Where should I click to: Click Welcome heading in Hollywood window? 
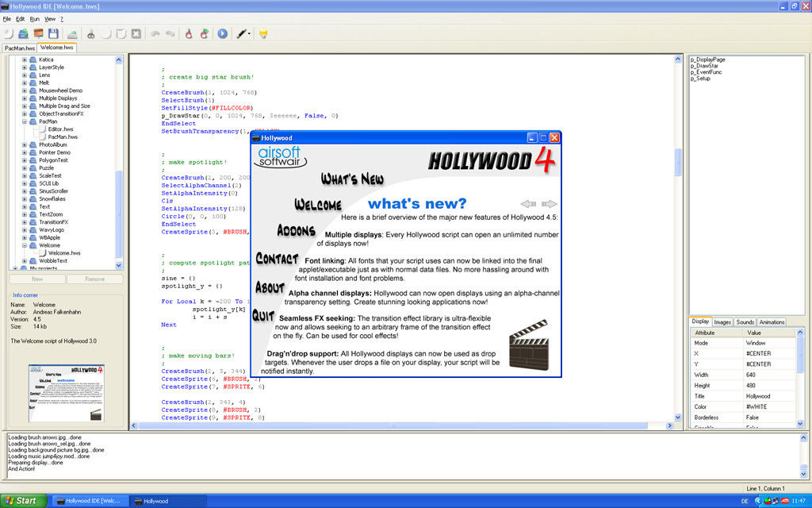click(x=318, y=204)
